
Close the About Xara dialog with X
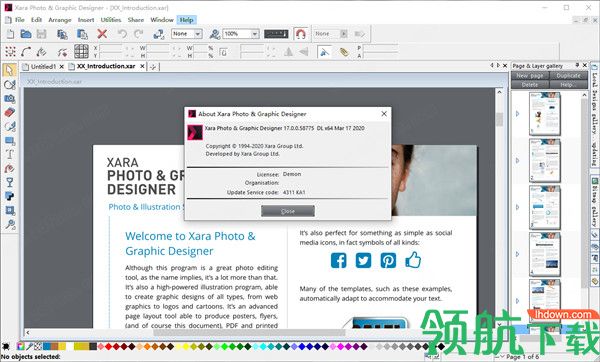[384, 114]
